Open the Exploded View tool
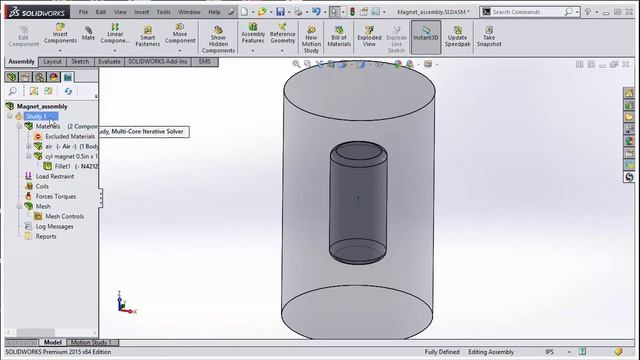640x360 pixels. [369, 36]
